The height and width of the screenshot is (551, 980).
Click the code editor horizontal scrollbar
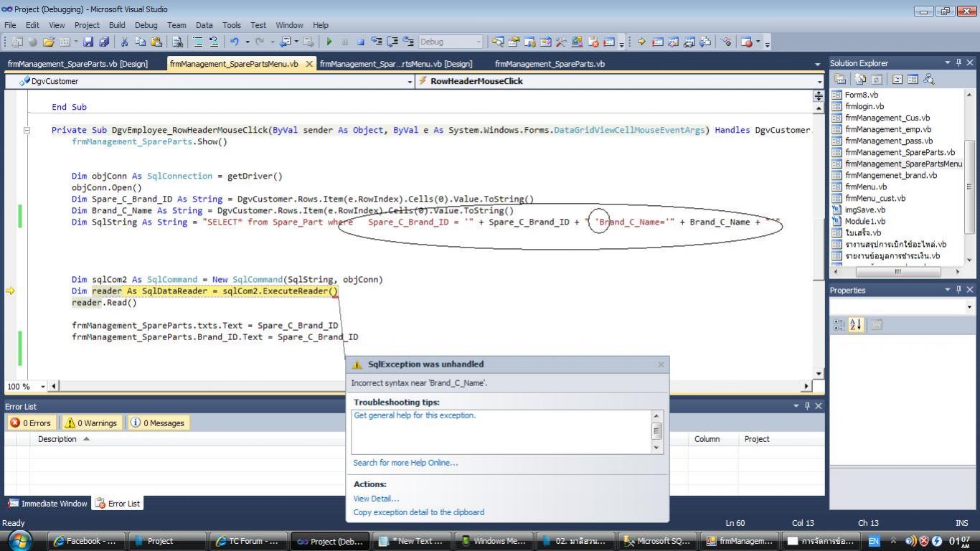click(430, 387)
